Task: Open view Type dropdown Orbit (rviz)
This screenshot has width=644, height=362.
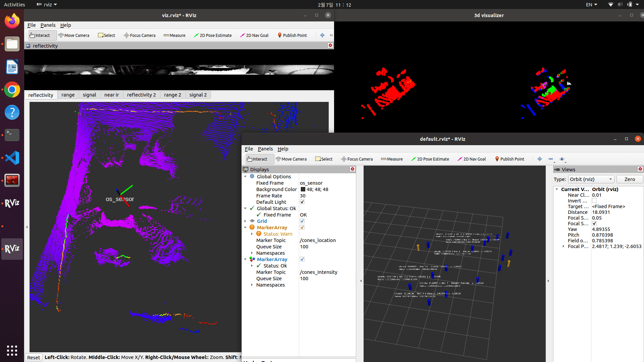Action: click(x=591, y=179)
